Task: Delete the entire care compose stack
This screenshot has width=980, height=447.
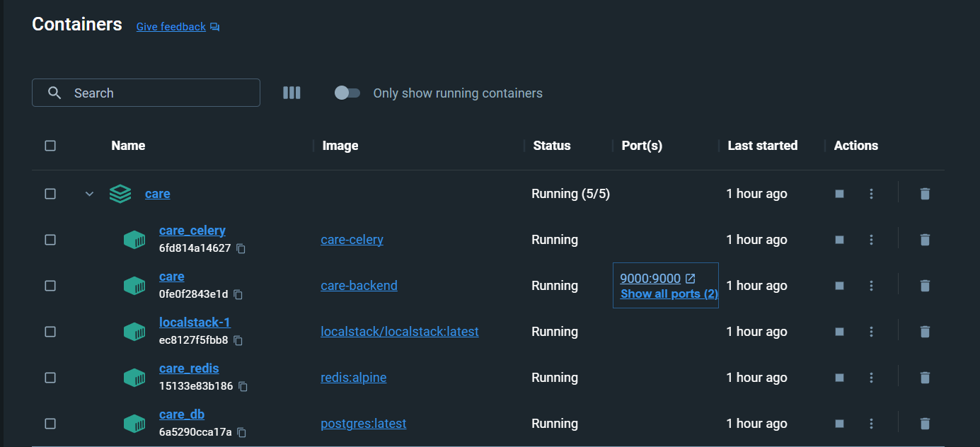Action: coord(925,193)
